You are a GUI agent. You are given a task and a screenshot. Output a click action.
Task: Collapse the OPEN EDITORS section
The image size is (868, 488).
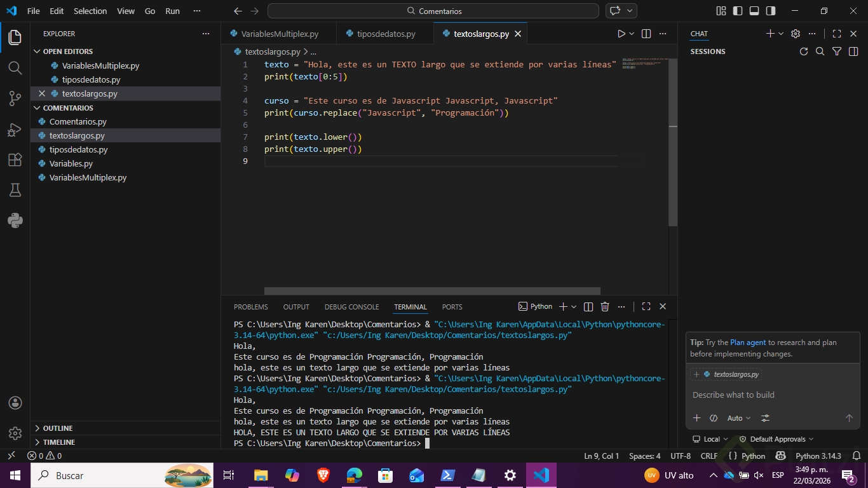pyautogui.click(x=67, y=51)
